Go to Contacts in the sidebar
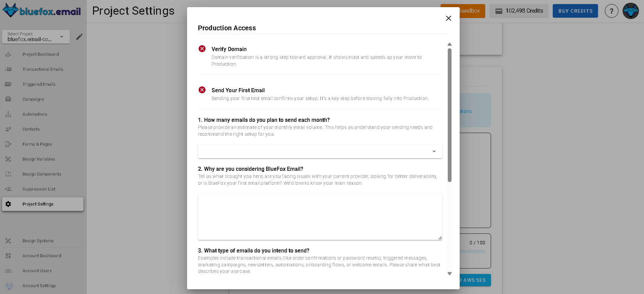Viewport: 644px width, 294px height. click(x=31, y=129)
